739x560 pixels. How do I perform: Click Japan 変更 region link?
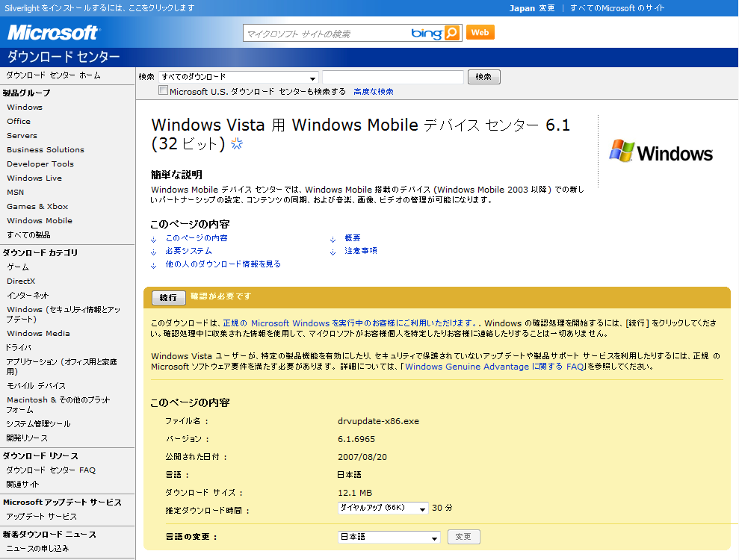point(531,8)
